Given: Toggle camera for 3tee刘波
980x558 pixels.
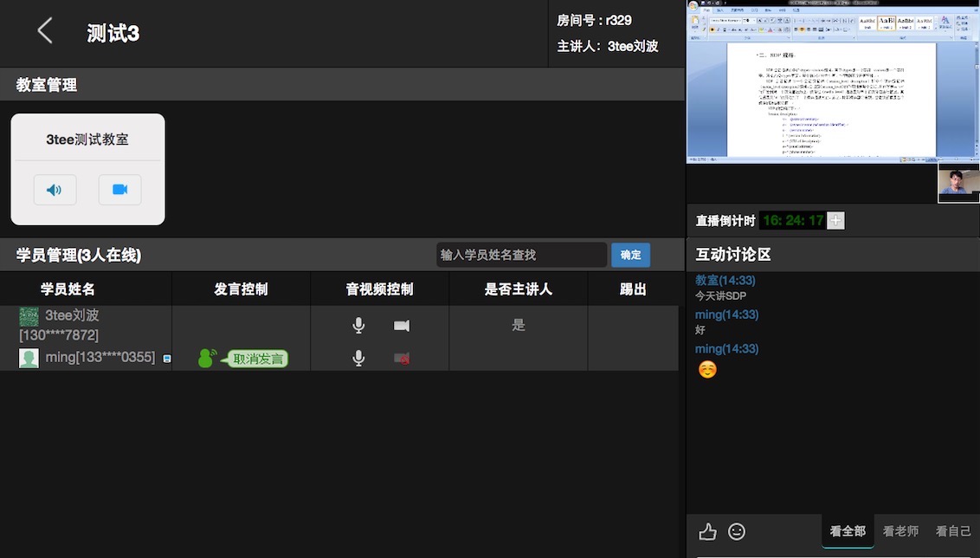Looking at the screenshot, I should [x=402, y=326].
